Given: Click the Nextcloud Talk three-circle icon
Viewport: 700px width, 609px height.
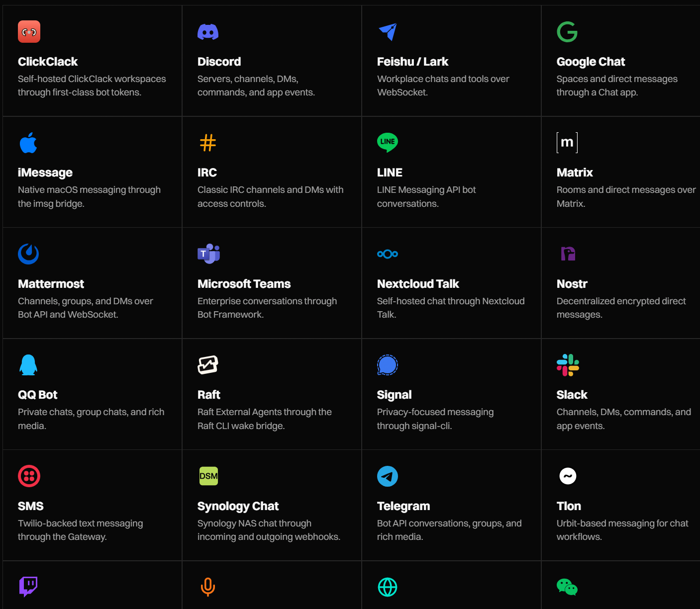Looking at the screenshot, I should pos(388,254).
